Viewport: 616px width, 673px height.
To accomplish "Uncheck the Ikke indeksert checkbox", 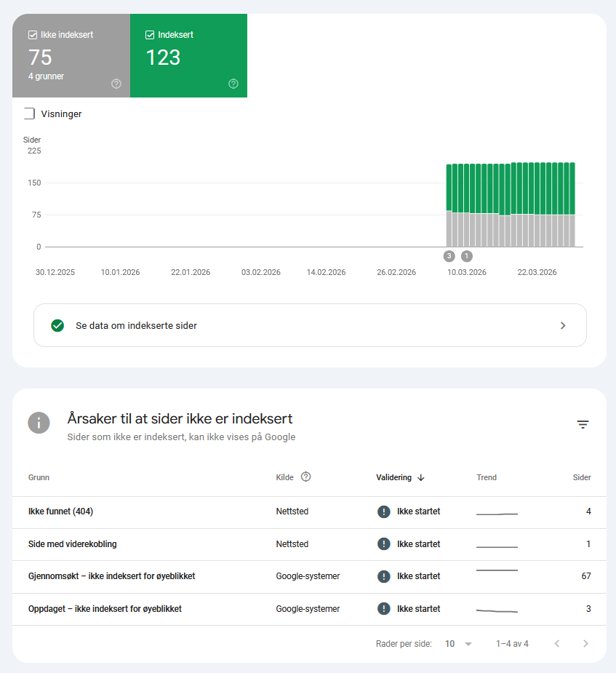I will 32,34.
